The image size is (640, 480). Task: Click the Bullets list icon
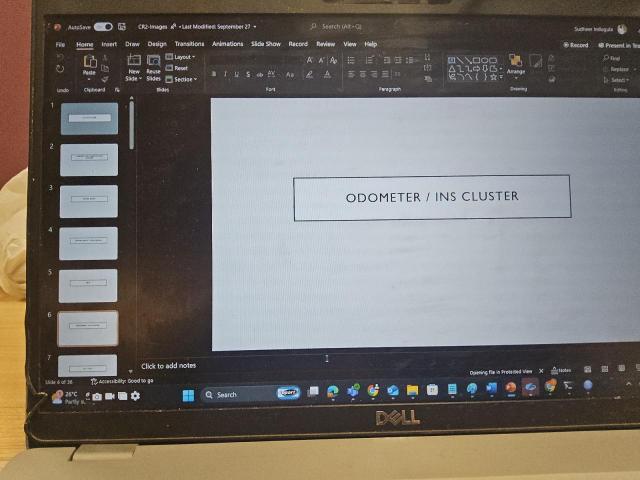click(x=351, y=60)
